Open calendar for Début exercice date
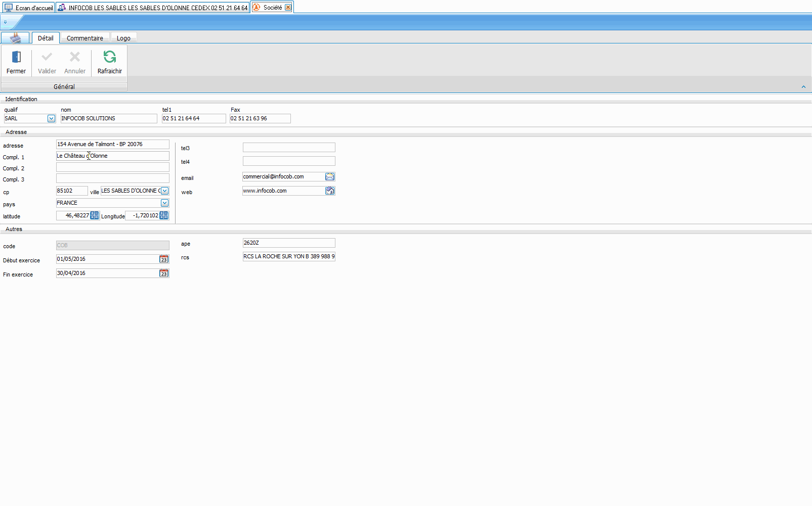The height and width of the screenshot is (506, 812). (x=164, y=259)
